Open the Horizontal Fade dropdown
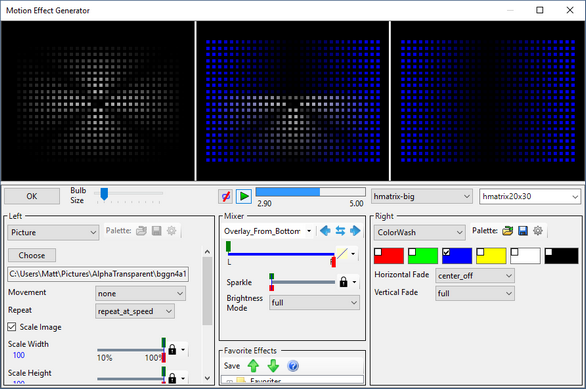 pos(475,276)
